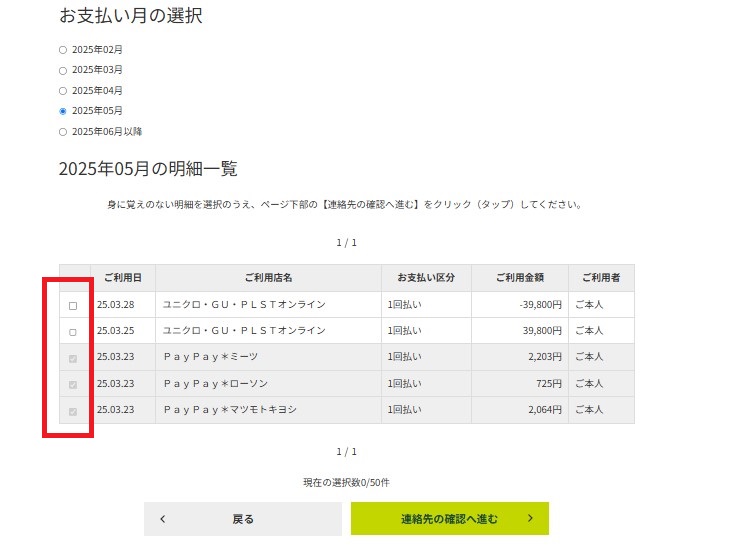Viewport: 754px width, 548px height.
Task: Click the ご利用日 column header
Action: click(x=123, y=278)
